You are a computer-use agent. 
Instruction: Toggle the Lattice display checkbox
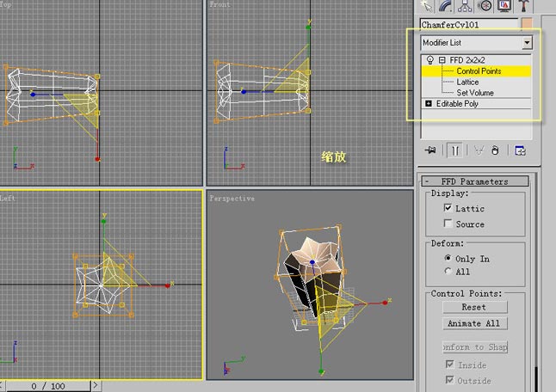[448, 208]
